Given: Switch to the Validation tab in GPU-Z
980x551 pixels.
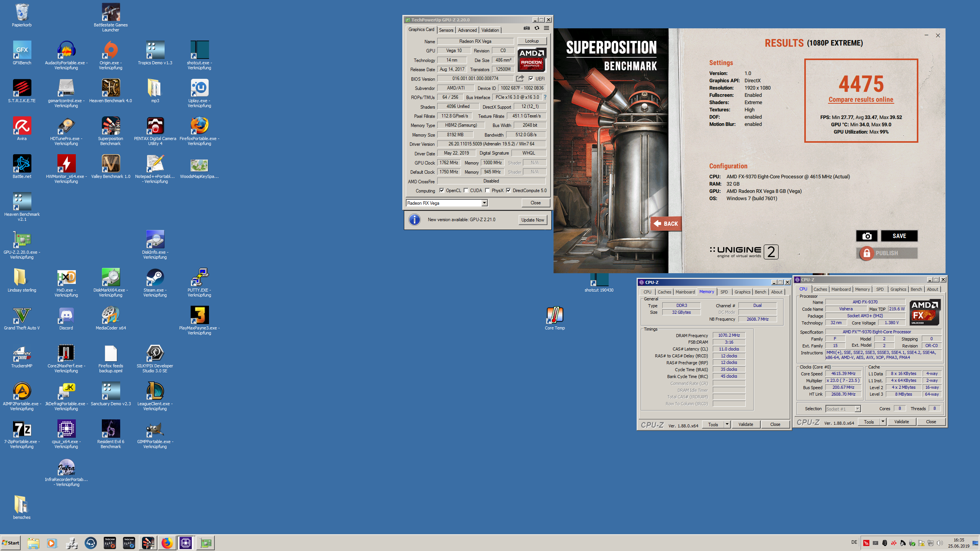Looking at the screenshot, I should 490,30.
